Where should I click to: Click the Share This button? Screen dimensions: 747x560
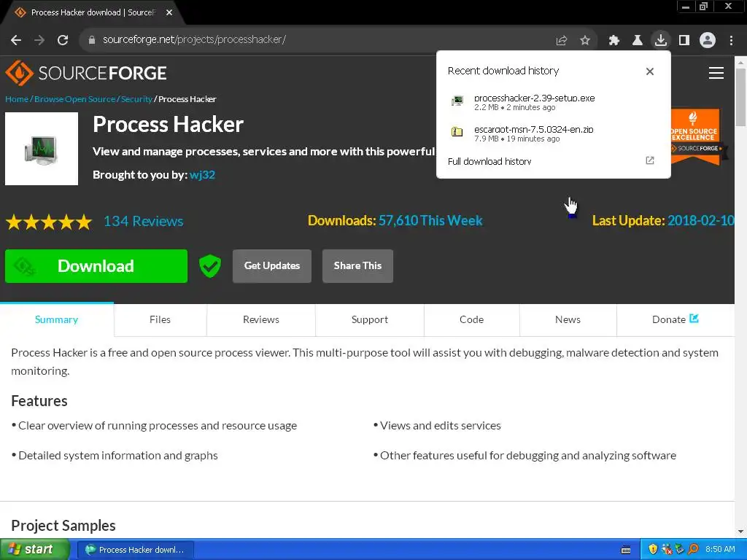pos(357,266)
